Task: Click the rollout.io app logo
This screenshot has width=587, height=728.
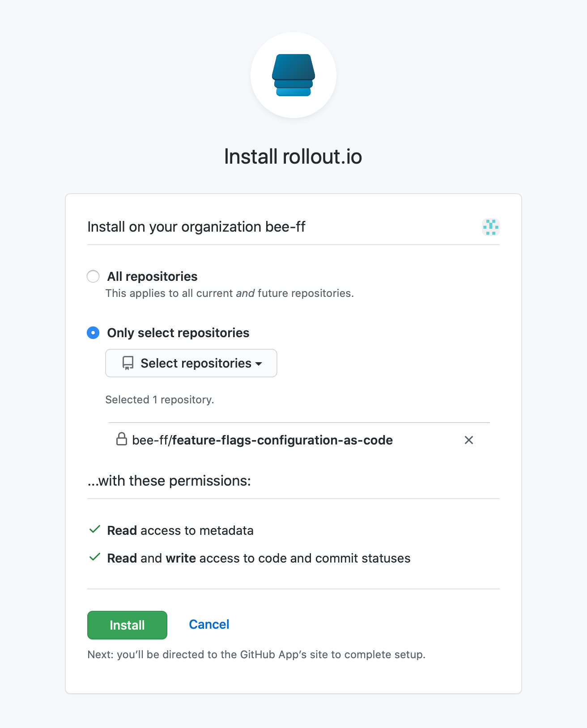Action: point(293,75)
